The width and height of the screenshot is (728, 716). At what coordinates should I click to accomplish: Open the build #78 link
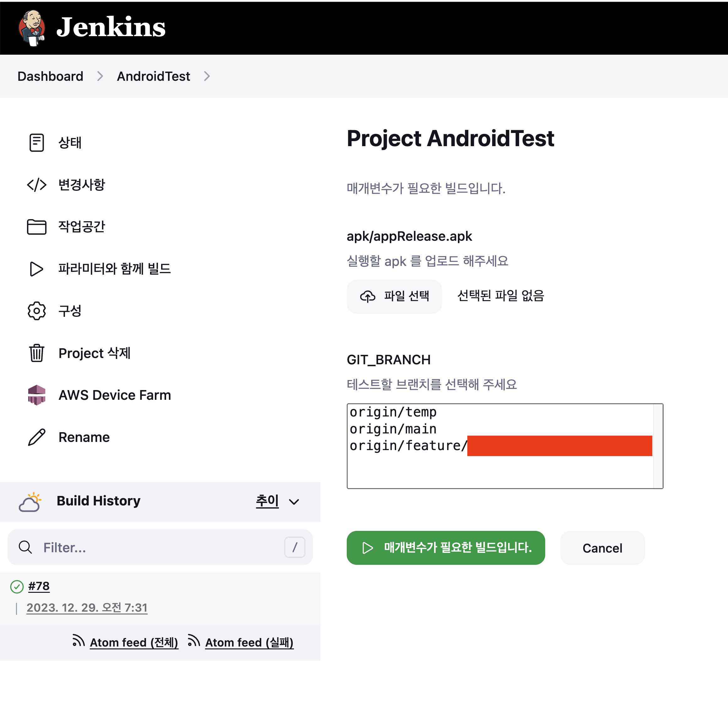pyautogui.click(x=39, y=586)
